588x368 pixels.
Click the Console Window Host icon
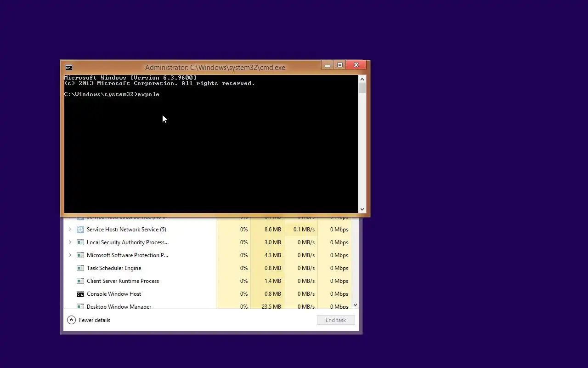[x=80, y=294]
